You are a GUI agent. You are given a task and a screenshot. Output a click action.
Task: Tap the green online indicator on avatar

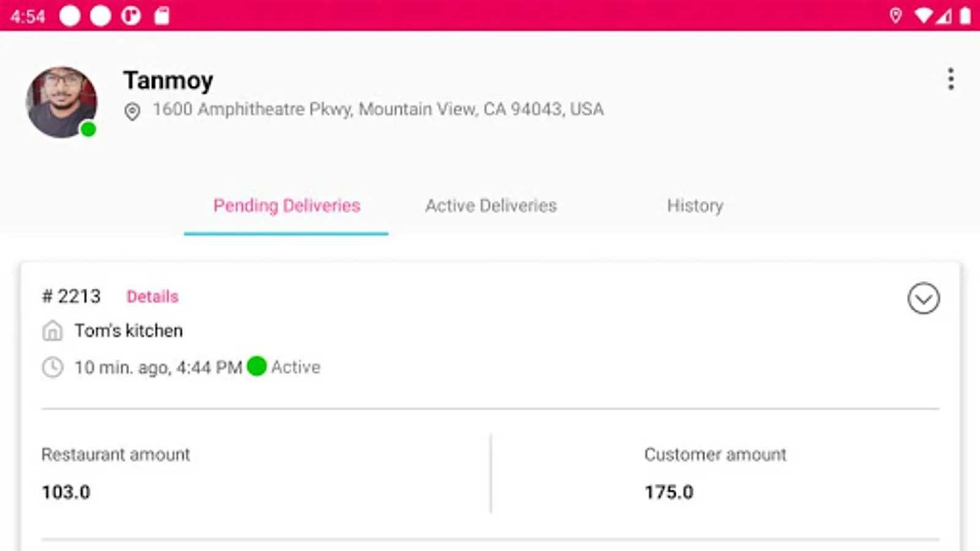[88, 129]
